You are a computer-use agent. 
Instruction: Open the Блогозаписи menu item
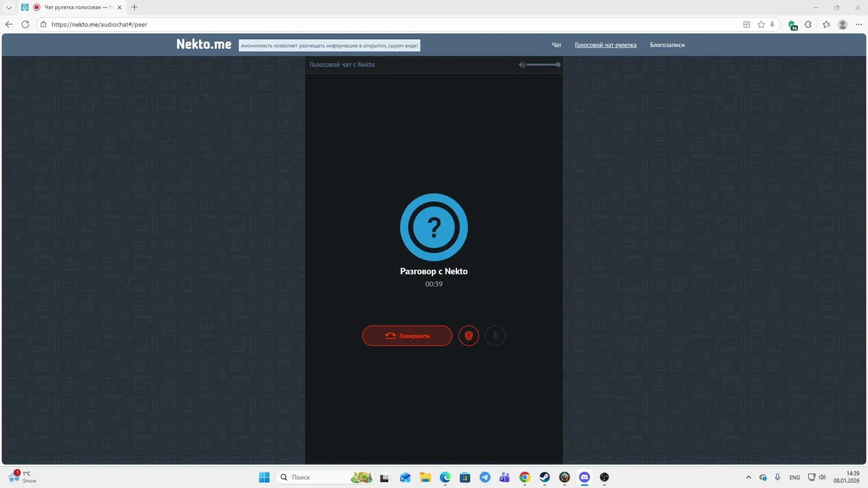(667, 45)
